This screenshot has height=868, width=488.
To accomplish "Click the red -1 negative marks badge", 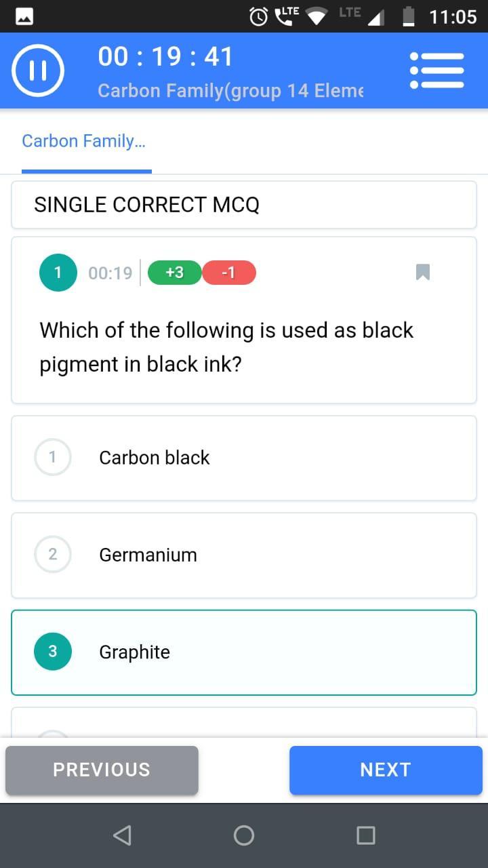I will [229, 273].
